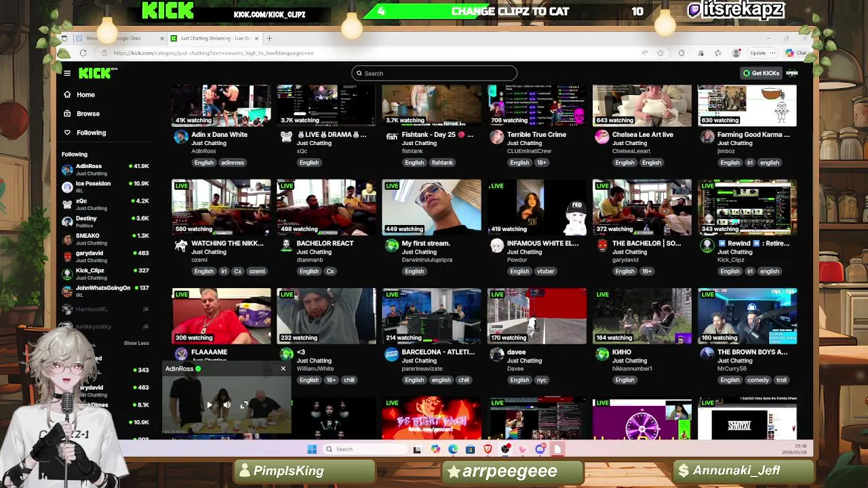Viewport: 868px width, 488px height.
Task: Open the Copilot Chat button in the browser
Action: click(x=796, y=53)
